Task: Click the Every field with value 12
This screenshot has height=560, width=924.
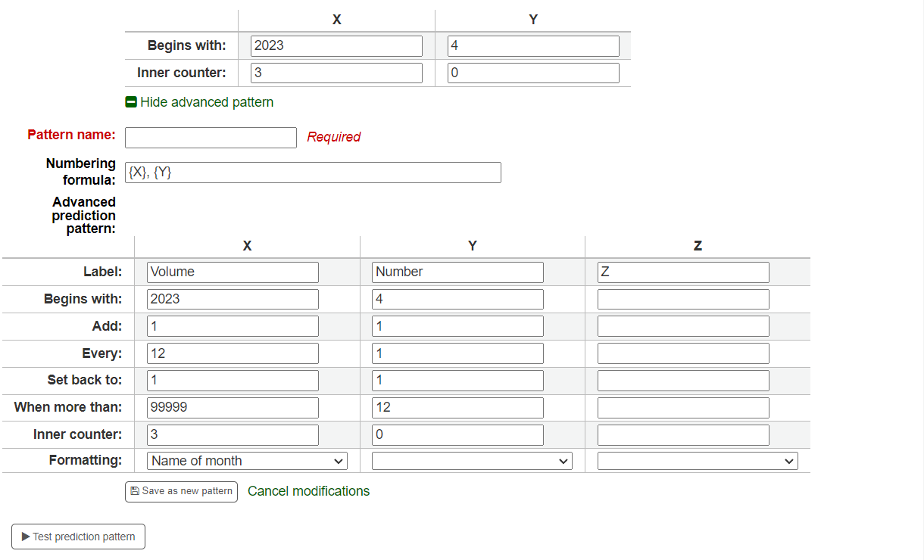Action: point(233,353)
